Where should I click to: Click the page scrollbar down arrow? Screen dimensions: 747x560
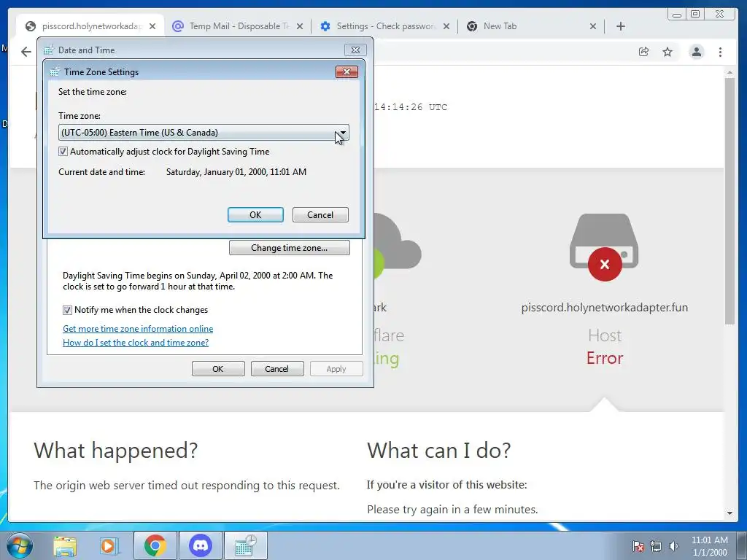click(x=729, y=513)
